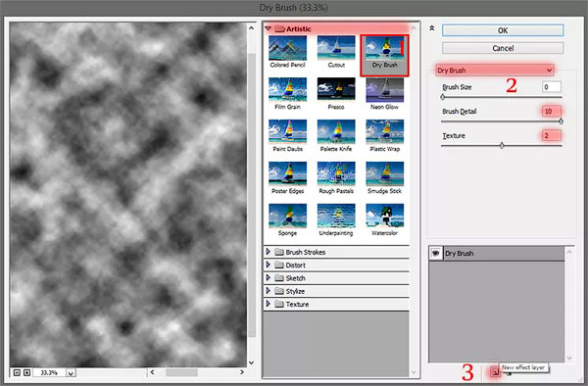
Task: Open the 33.3% zoom level dropdown
Action: pos(71,373)
